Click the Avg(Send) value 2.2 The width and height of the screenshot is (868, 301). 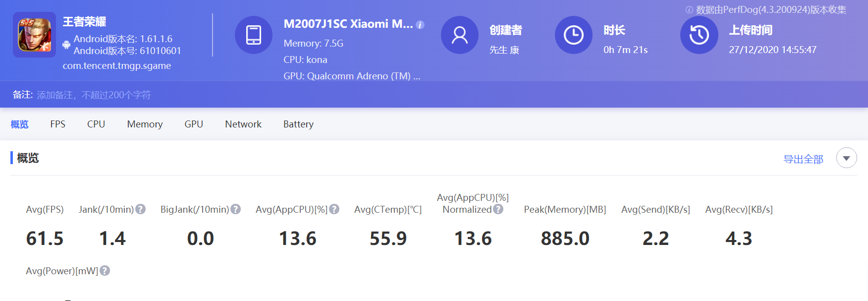point(656,239)
